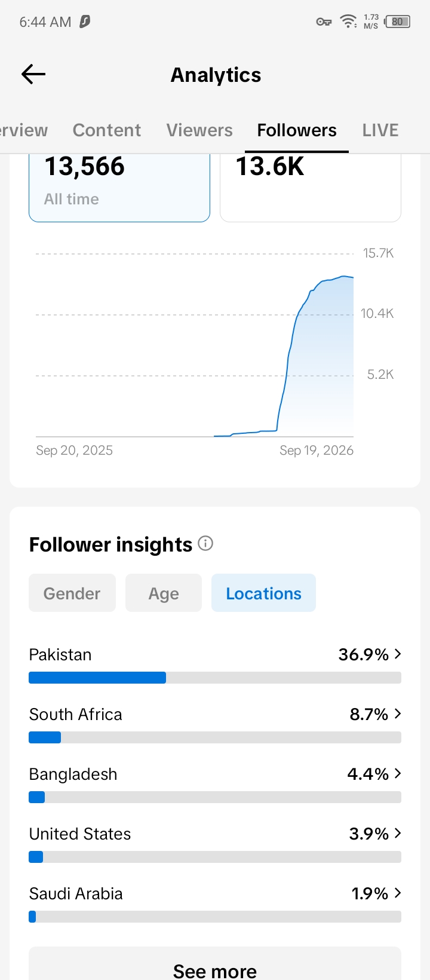The image size is (430, 980).
Task: Tap the back arrow icon
Action: [x=33, y=74]
